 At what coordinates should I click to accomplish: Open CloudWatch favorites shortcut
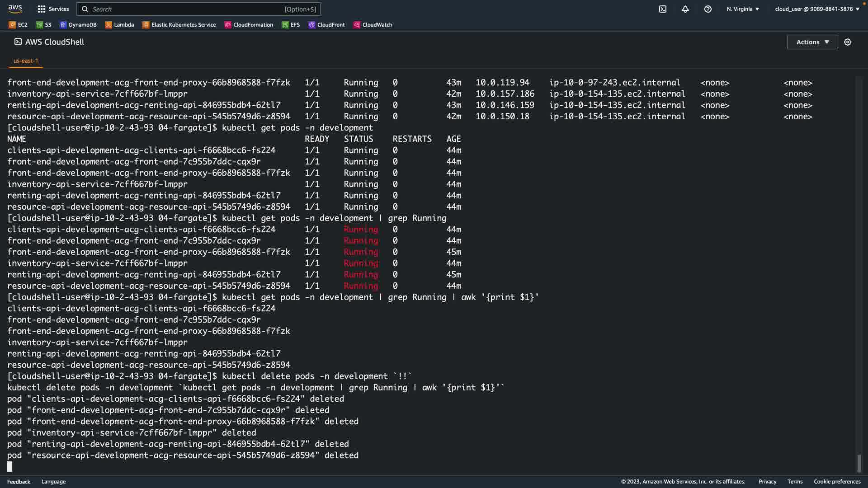coord(373,25)
